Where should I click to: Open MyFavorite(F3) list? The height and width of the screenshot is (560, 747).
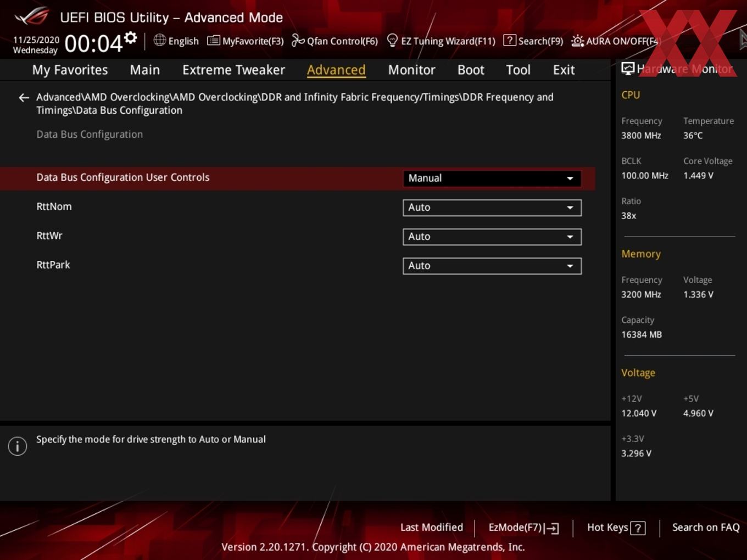coord(246,41)
